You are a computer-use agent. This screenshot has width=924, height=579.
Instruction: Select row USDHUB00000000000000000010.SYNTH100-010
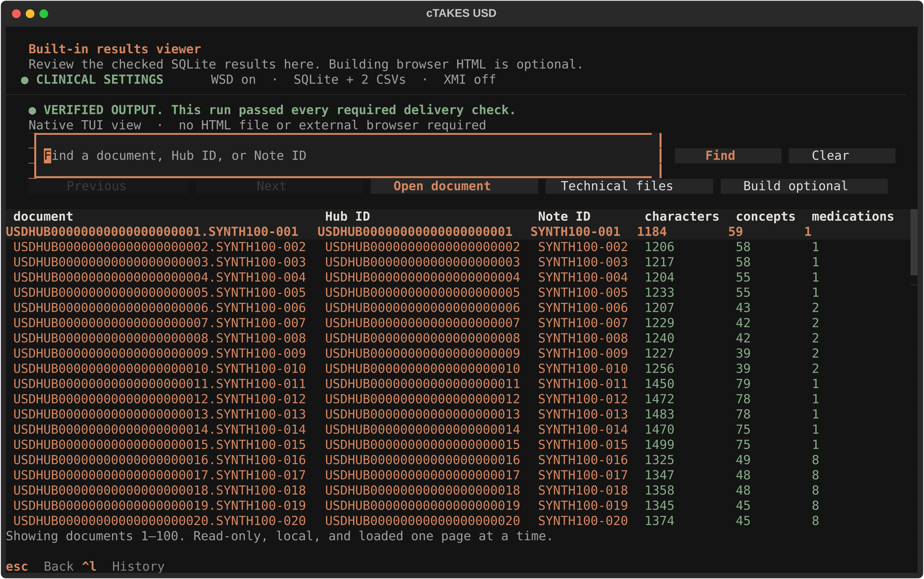tap(458, 369)
